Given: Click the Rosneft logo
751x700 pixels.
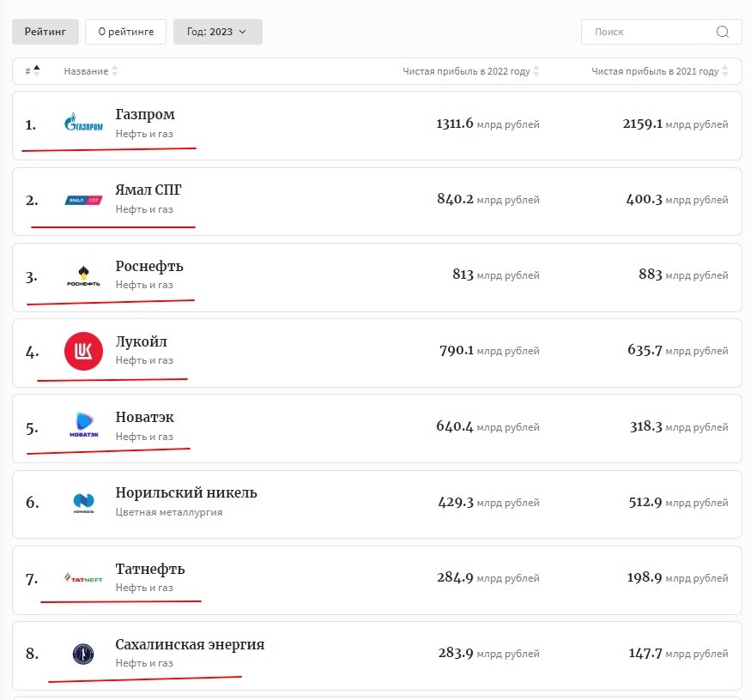Looking at the screenshot, I should (83, 276).
